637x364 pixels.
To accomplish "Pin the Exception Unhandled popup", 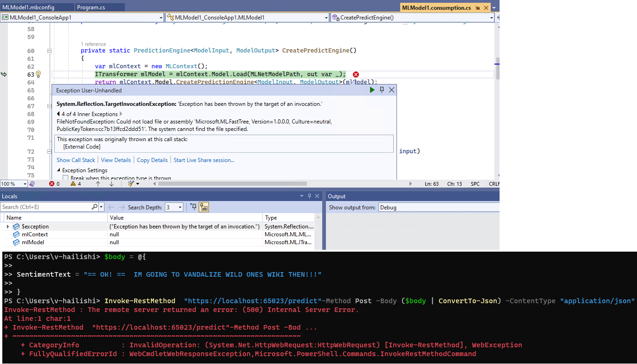I will (382, 90).
